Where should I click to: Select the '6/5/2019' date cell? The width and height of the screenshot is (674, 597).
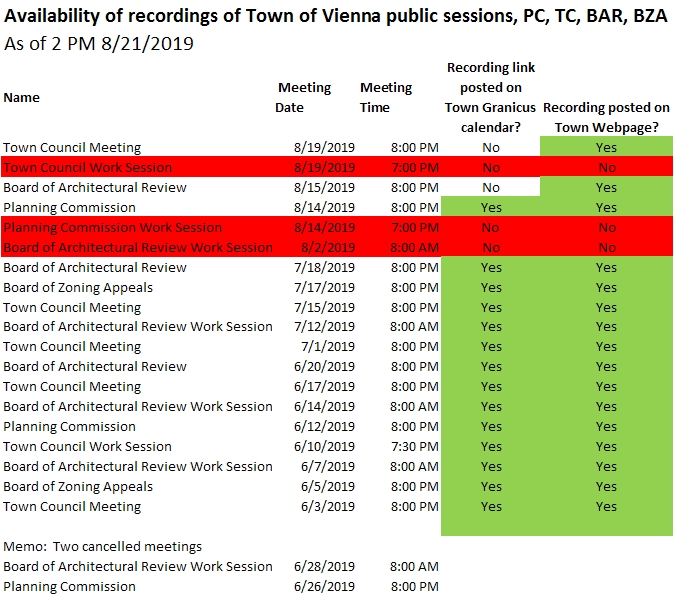click(x=328, y=487)
